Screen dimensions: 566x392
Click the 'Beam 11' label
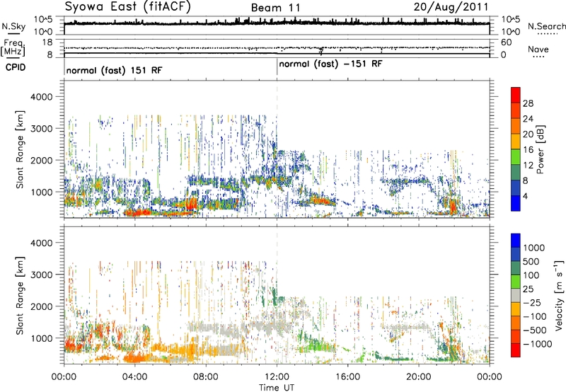pos(275,8)
